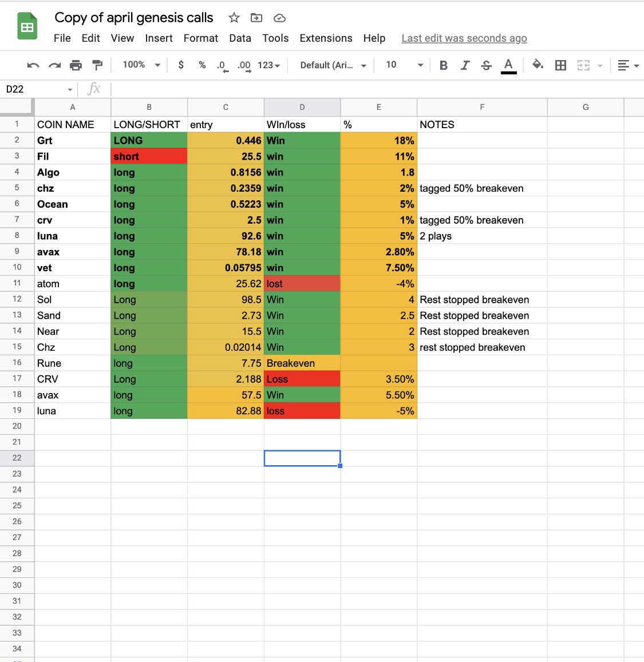Format as currency with dollar icon
The height and width of the screenshot is (662, 644).
181,65
